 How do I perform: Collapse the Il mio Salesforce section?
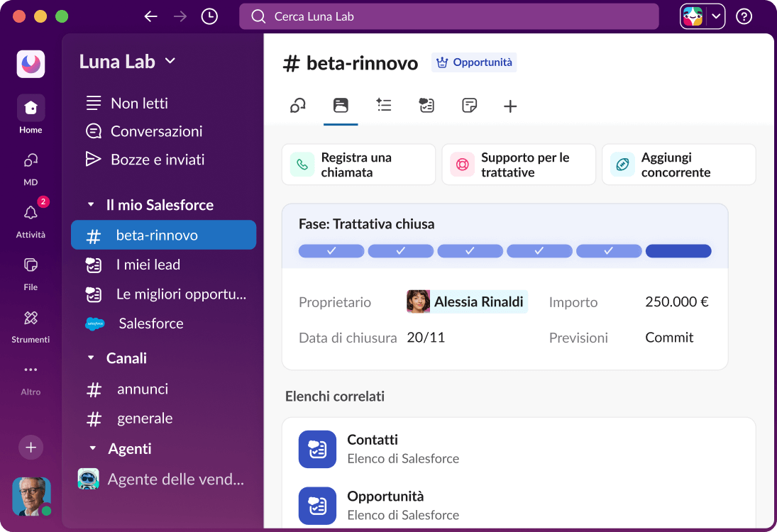[x=92, y=205]
